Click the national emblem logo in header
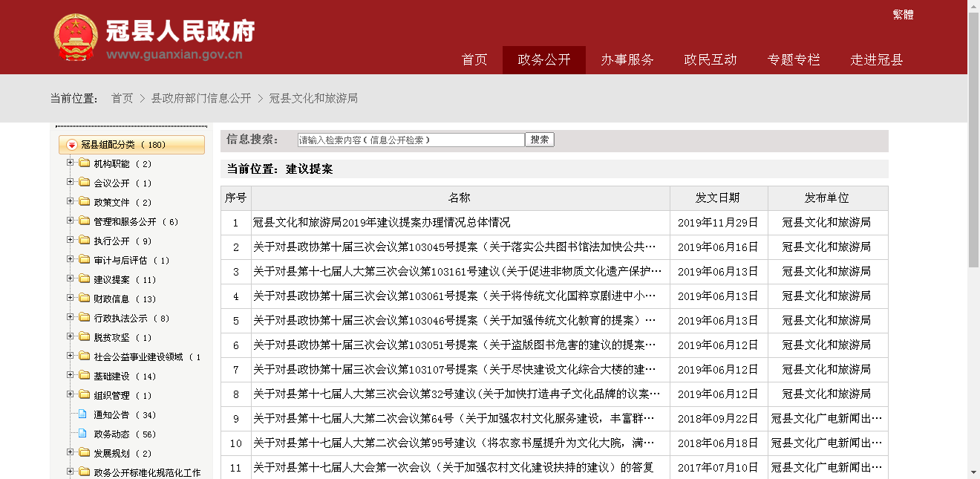The image size is (980, 479). click(76, 37)
